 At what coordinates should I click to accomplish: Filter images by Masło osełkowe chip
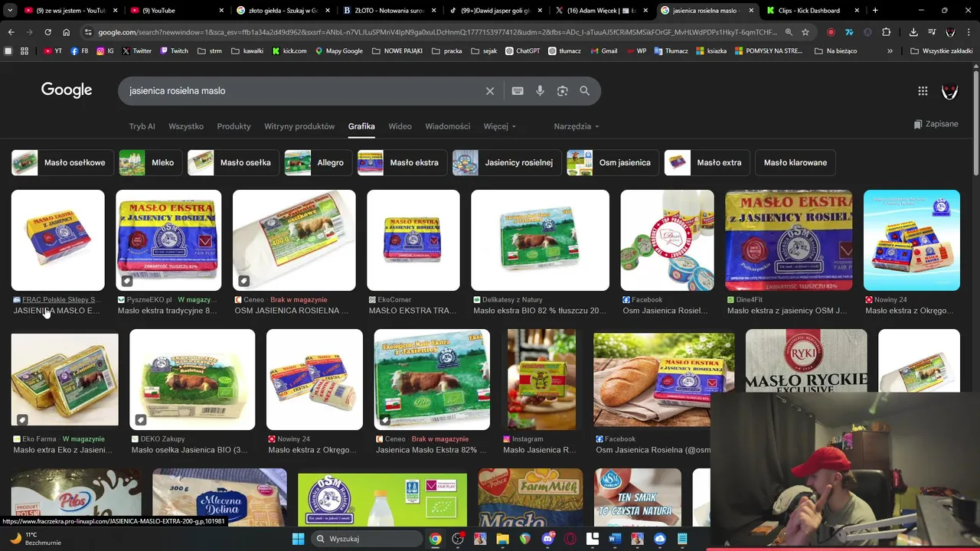[63, 162]
